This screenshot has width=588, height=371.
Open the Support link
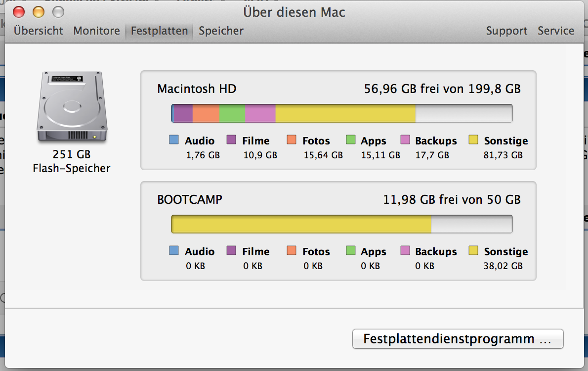pyautogui.click(x=506, y=31)
